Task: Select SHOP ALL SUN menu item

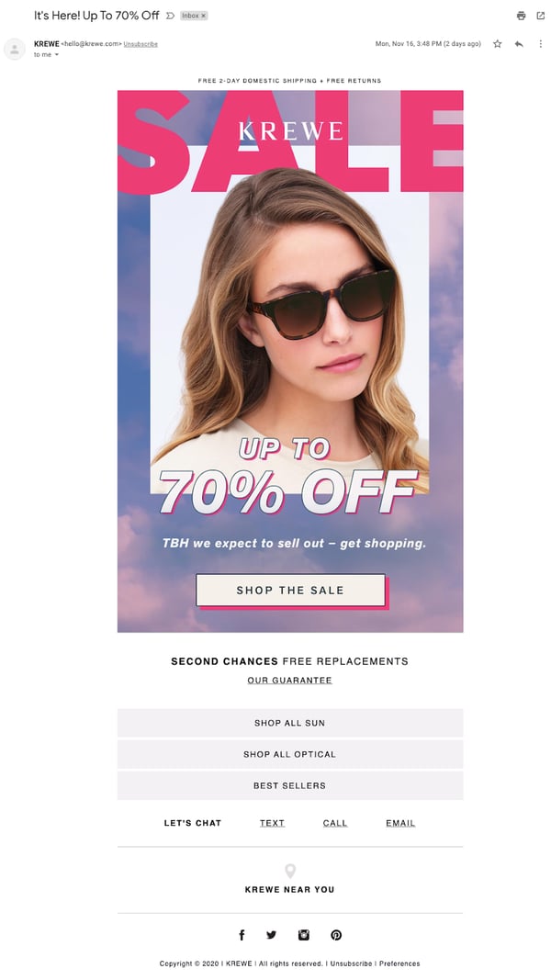Action: (290, 723)
